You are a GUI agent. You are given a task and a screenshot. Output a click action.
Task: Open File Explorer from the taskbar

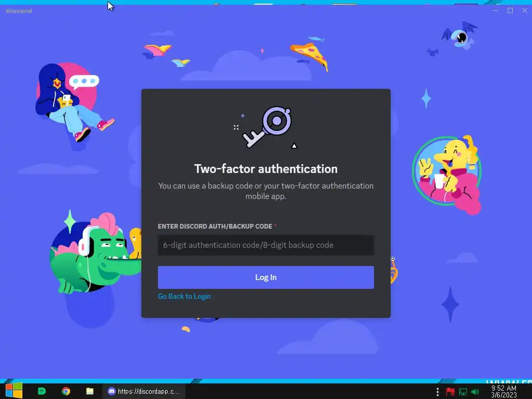(90, 391)
